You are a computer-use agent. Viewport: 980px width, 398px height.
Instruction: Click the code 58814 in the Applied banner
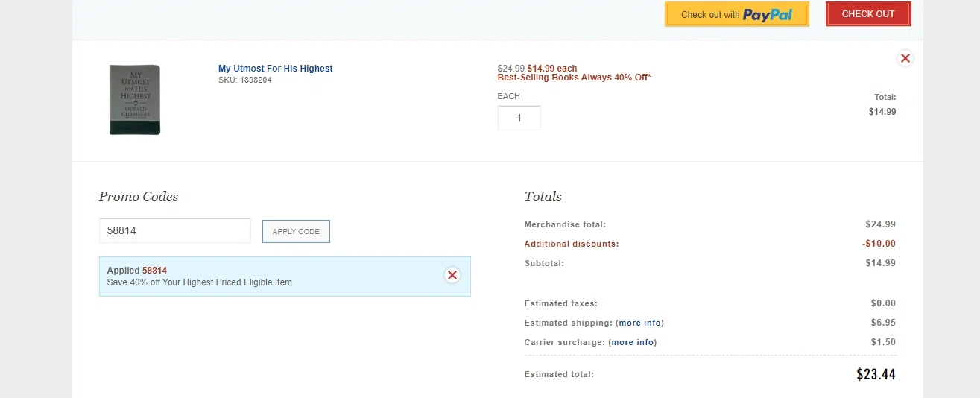(154, 271)
